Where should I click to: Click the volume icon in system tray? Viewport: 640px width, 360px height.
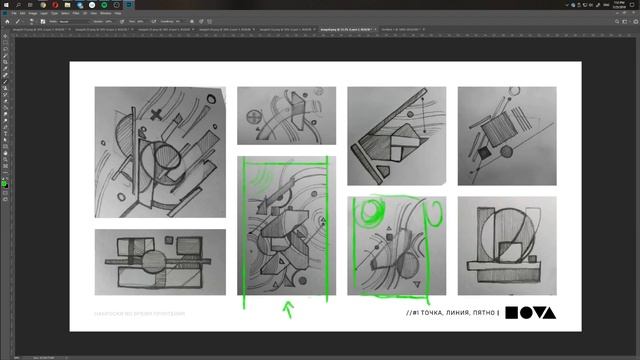pos(591,5)
